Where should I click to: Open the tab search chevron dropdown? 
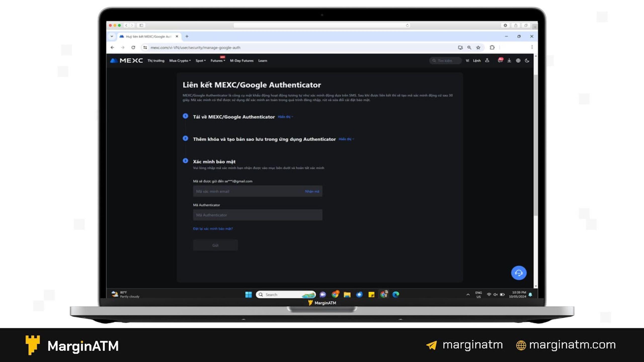(x=112, y=36)
